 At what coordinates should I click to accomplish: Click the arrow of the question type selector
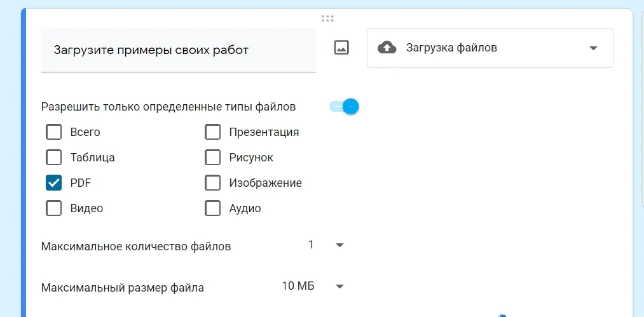[x=593, y=48]
